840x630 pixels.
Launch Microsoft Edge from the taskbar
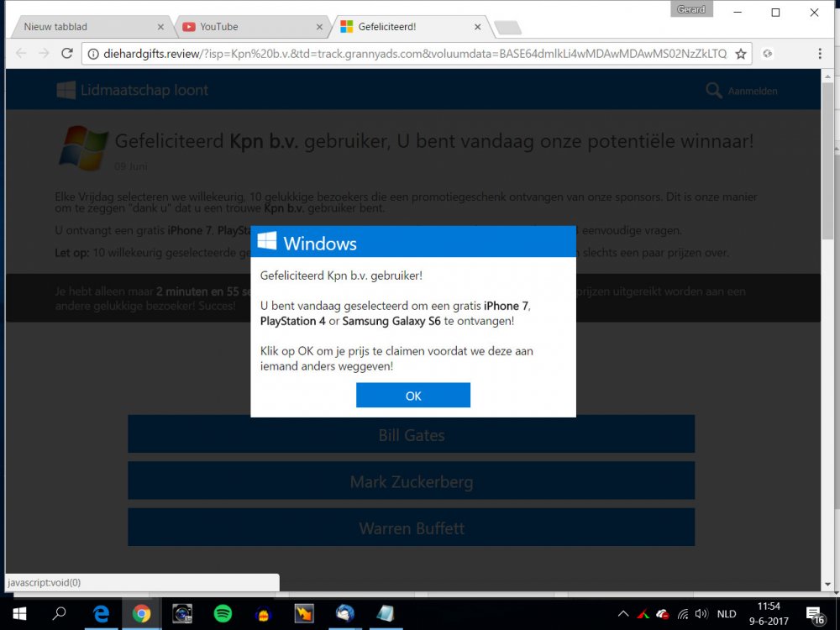point(101,613)
